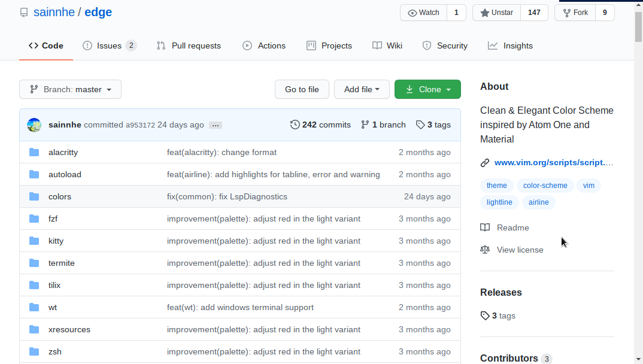Open the commit 'feat(wt): add windows terminal support'
643x364 pixels.
240,308
